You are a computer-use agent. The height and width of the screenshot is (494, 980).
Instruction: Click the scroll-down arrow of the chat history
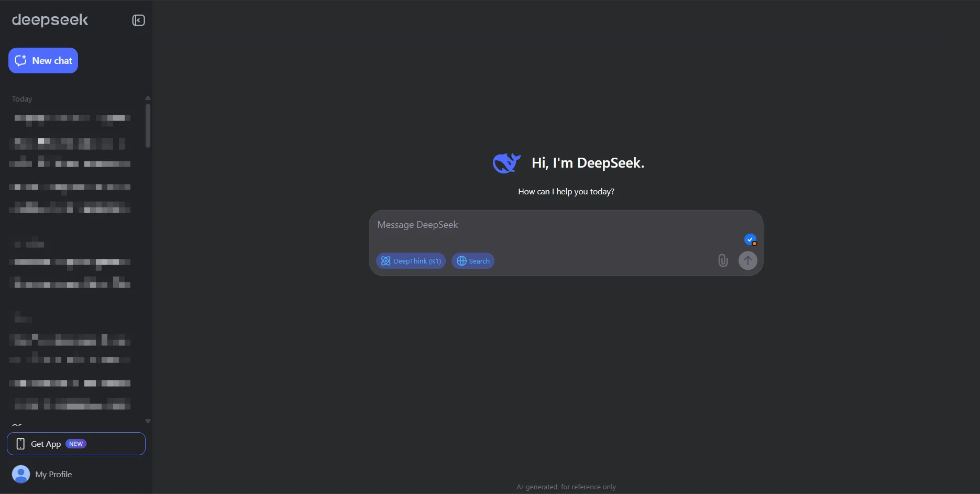[148, 421]
